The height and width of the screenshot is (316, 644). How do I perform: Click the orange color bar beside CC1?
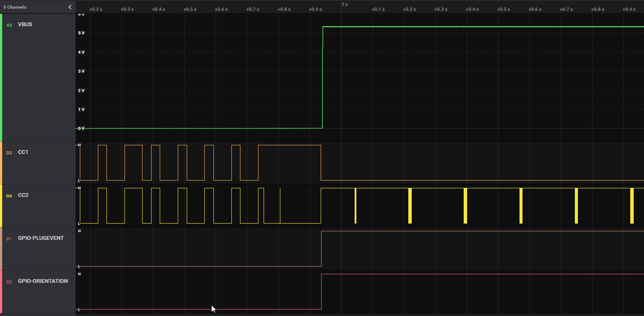click(1, 163)
